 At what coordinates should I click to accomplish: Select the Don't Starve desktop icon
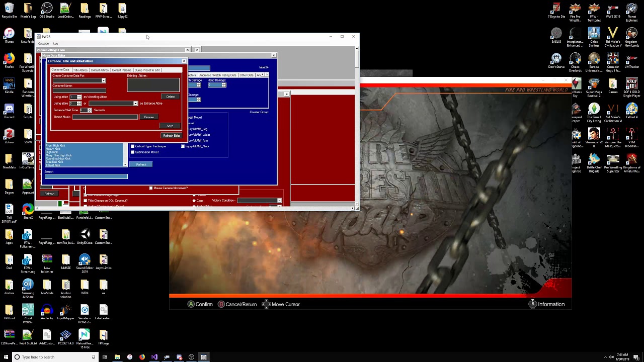[556, 61]
